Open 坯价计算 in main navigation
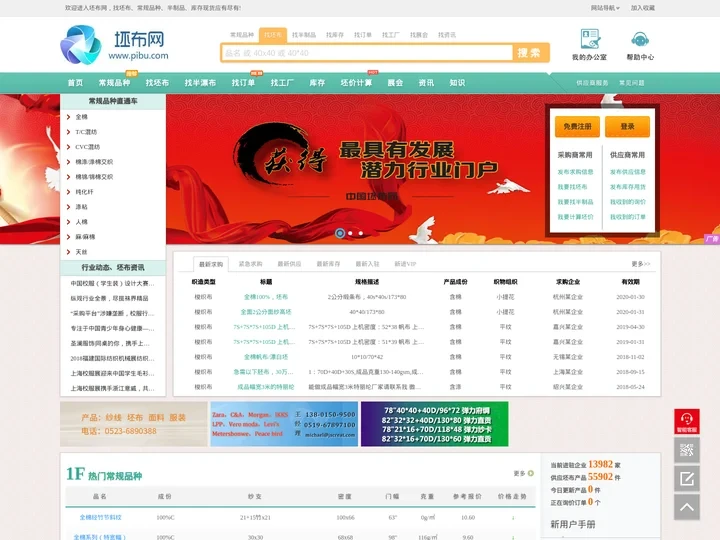 (x=356, y=83)
